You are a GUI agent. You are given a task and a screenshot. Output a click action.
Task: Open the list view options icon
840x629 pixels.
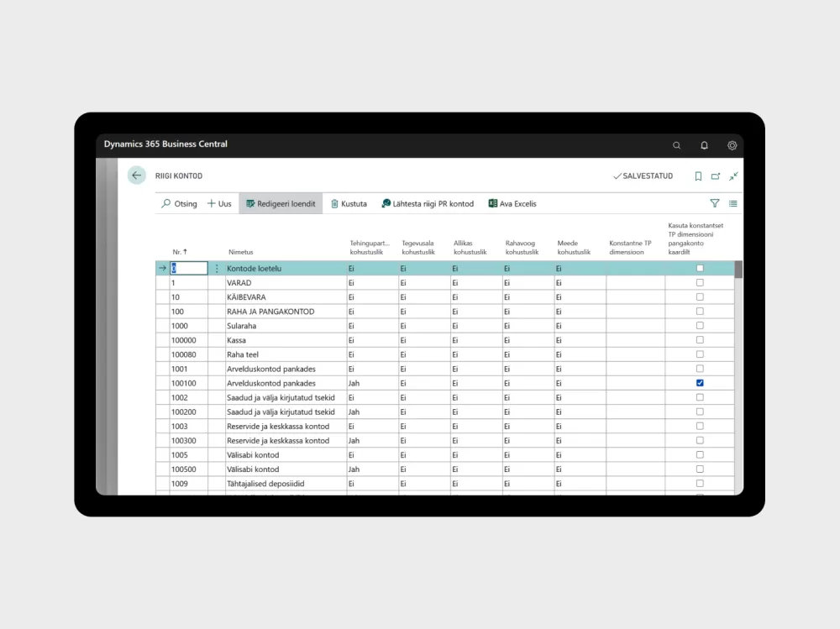[732, 203]
